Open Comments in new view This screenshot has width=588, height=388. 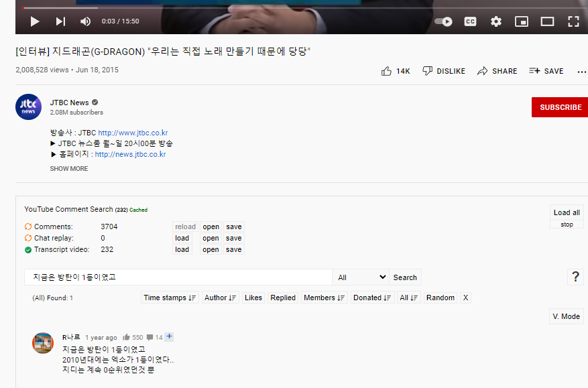(x=211, y=227)
